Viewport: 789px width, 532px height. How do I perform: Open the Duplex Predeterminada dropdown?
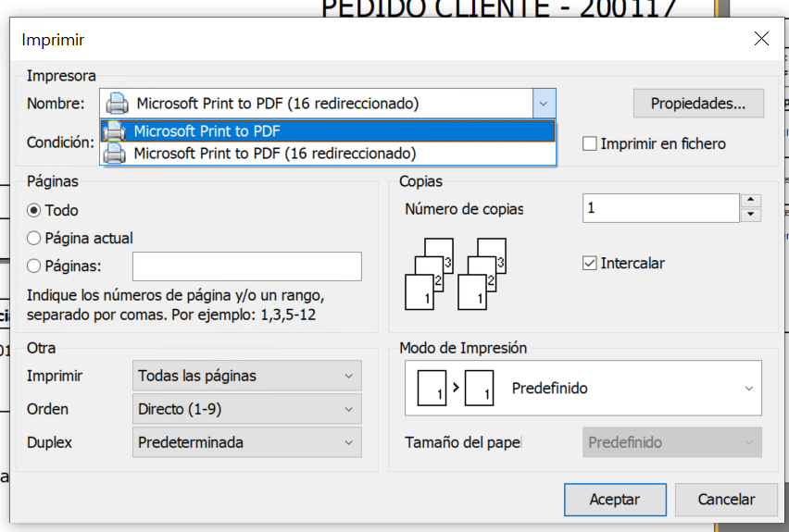pos(247,442)
